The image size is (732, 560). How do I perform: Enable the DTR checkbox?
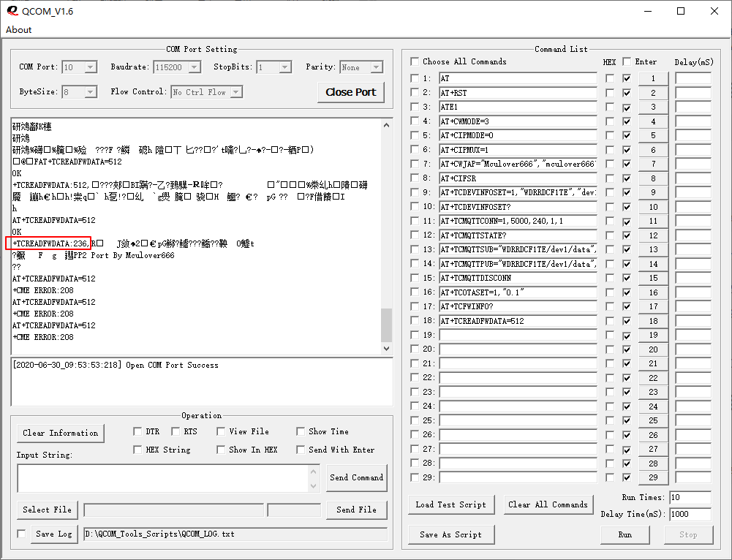(137, 431)
